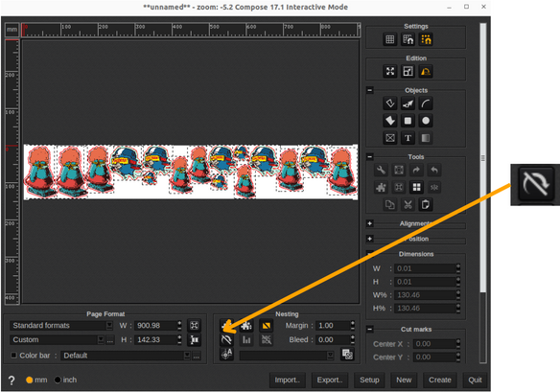This screenshot has height=392, width=560.
Task: Expand the Alignments panel
Action: coord(369,223)
